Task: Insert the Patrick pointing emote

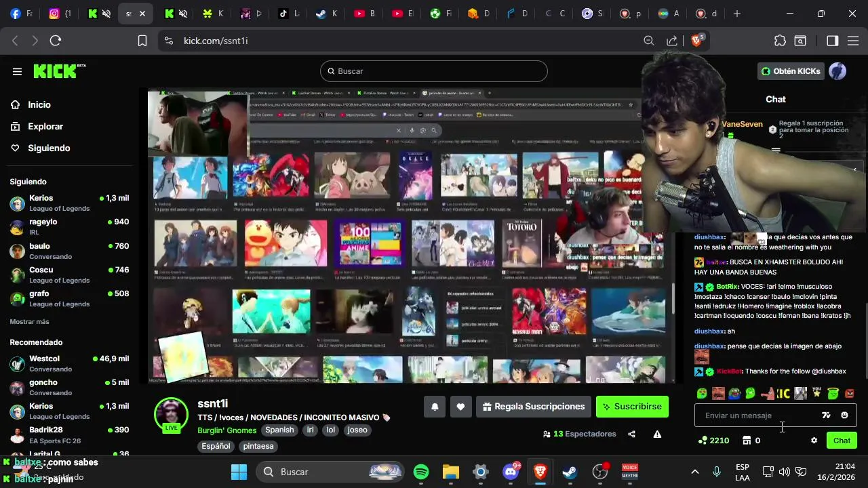Action: pos(768,393)
